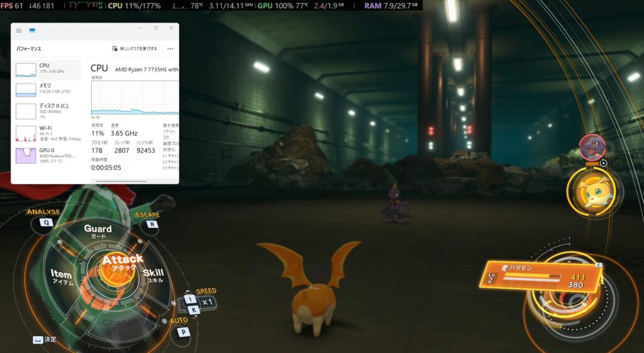Image resolution: width=644 pixels, height=353 pixels.
Task: Close the Task Manager window
Action: coord(171,28)
